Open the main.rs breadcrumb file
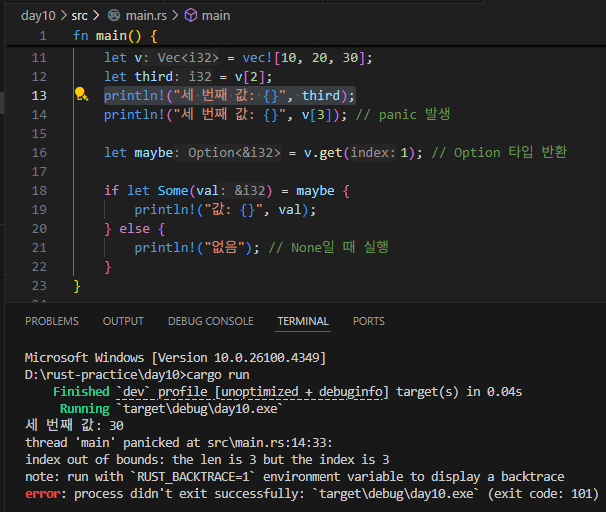Screen dimensions: 606x512 [146, 15]
